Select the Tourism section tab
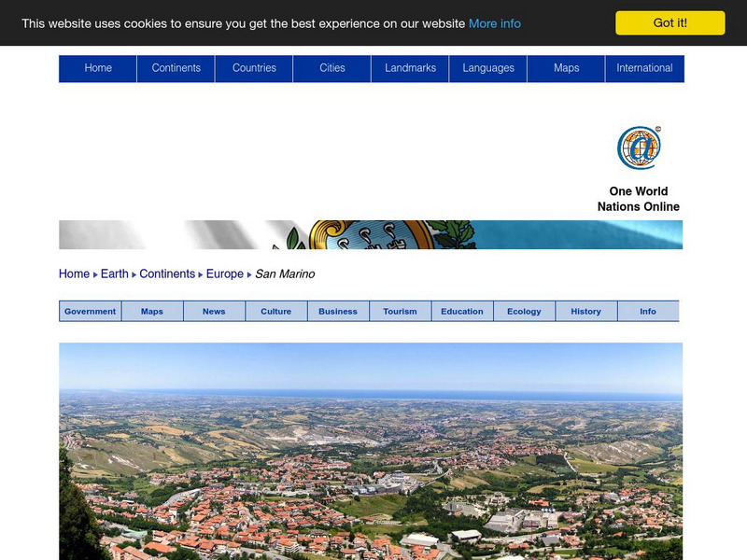747x560 pixels. coord(400,312)
